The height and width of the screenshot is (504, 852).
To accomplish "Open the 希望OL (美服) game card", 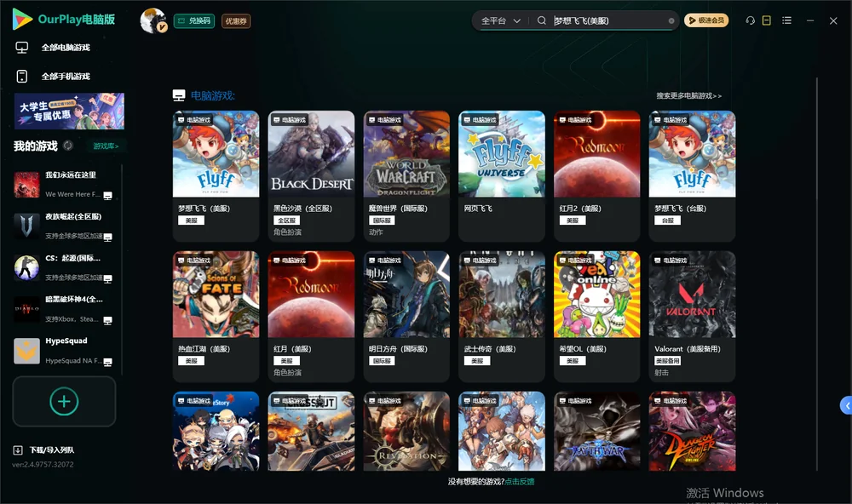I will 596,316.
